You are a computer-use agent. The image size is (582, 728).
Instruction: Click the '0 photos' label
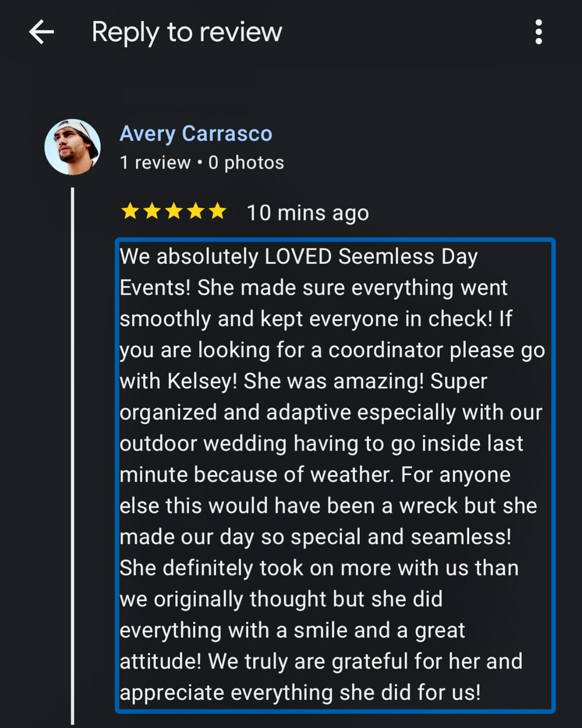246,162
